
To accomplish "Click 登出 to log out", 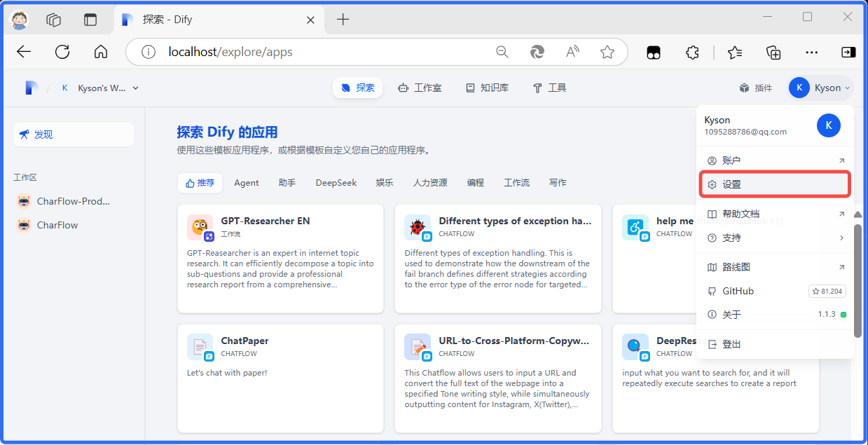I will pyautogui.click(x=775, y=344).
